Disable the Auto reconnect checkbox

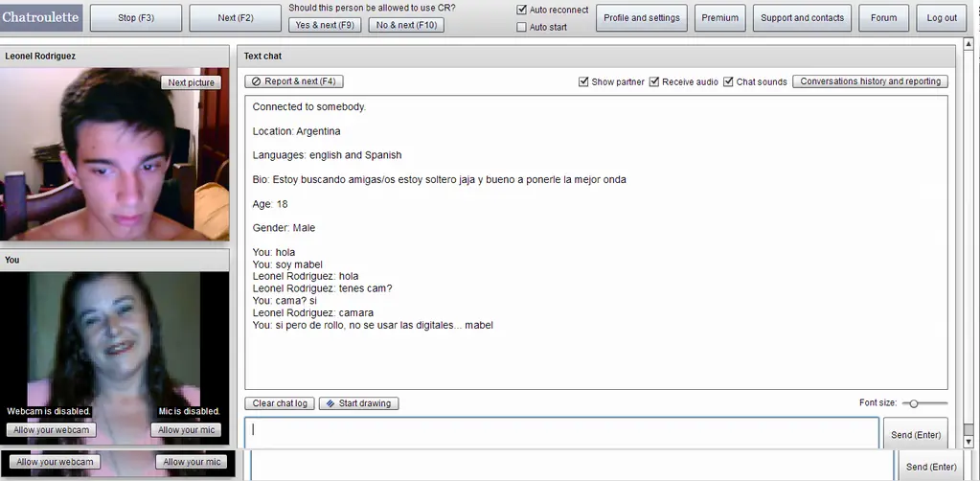522,10
